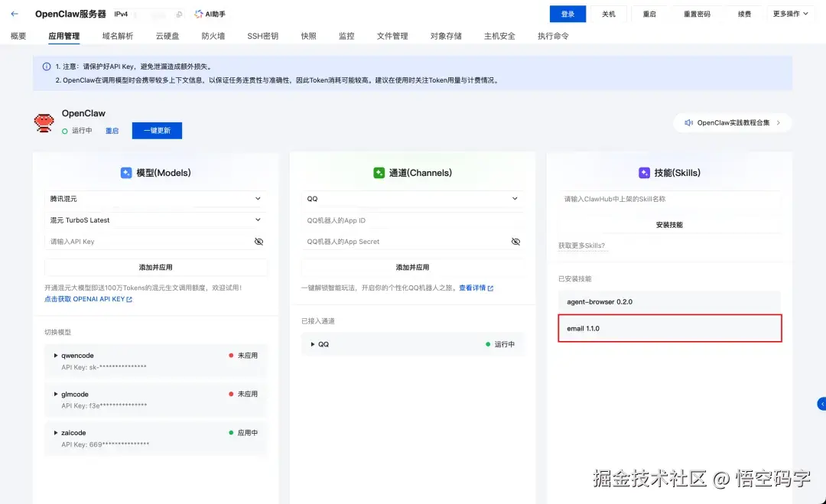Toggle visibility of the API Key field
Viewport: 826px width, 504px height.
259,241
